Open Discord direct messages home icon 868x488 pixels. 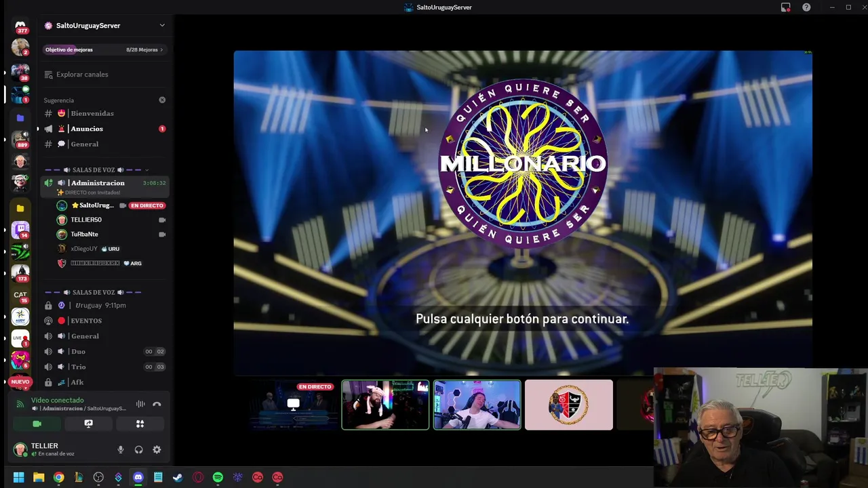20,26
